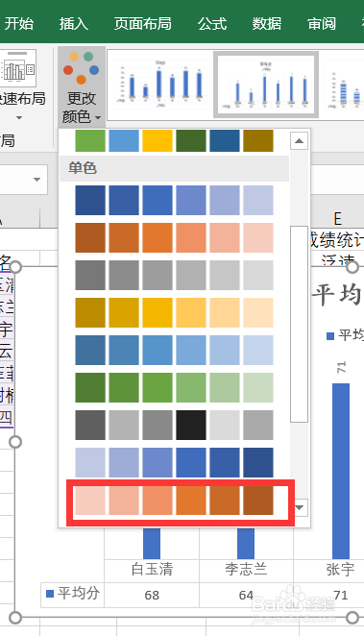Click the chart legend entry beside the blue square
This screenshot has height=636, width=364.
[351, 335]
